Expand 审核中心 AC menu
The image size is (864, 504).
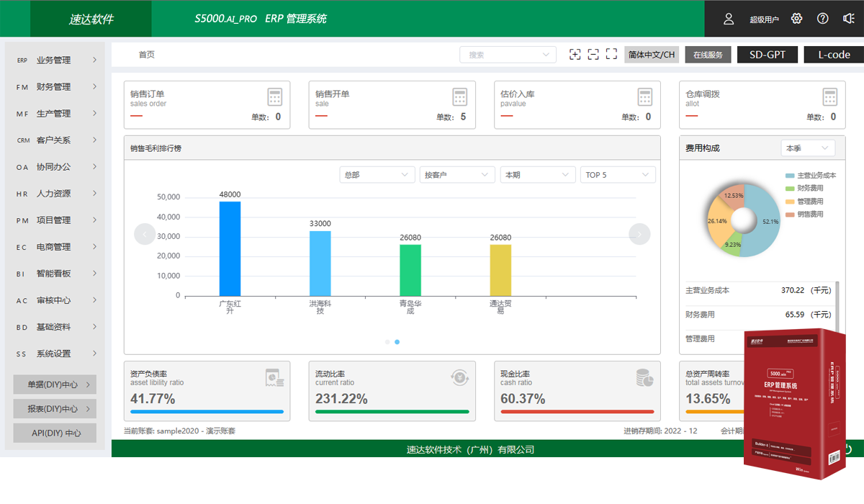click(55, 300)
